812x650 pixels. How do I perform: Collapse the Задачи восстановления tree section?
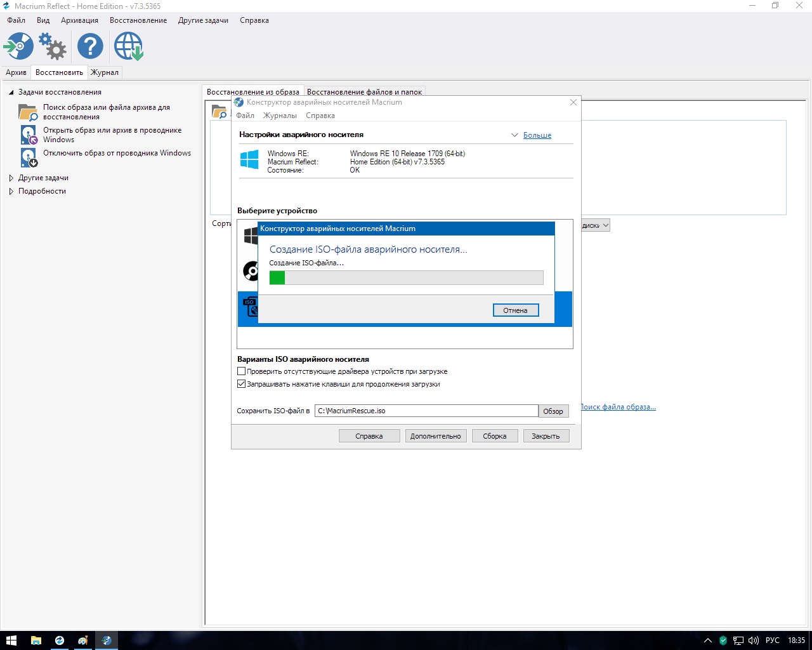(11, 92)
